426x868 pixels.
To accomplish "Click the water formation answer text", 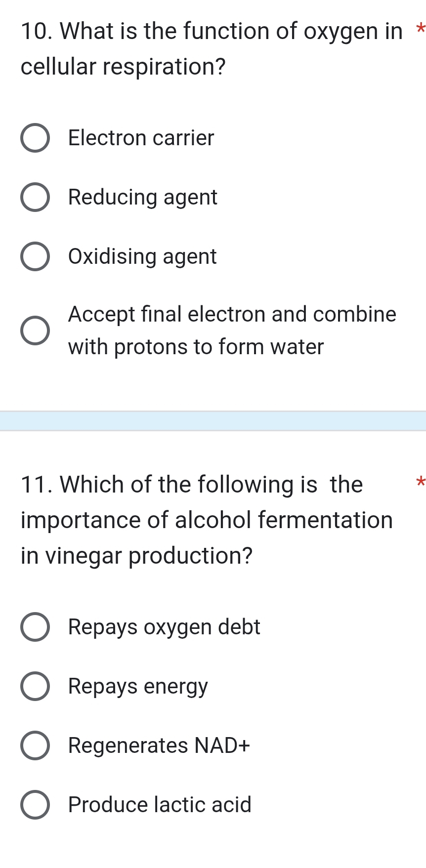I will pos(231,330).
